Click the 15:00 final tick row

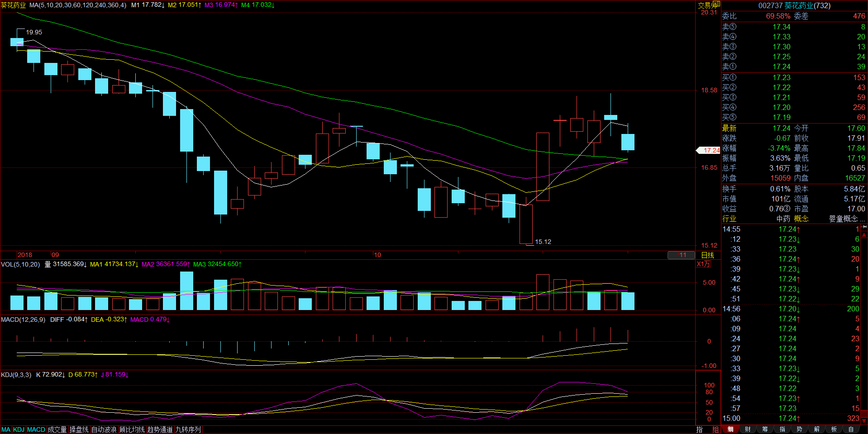(x=791, y=418)
